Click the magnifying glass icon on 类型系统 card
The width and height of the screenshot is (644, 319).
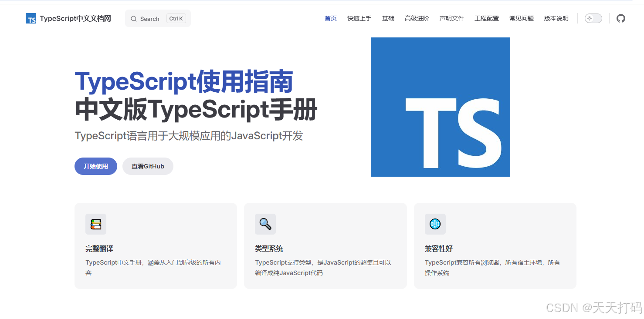click(265, 224)
